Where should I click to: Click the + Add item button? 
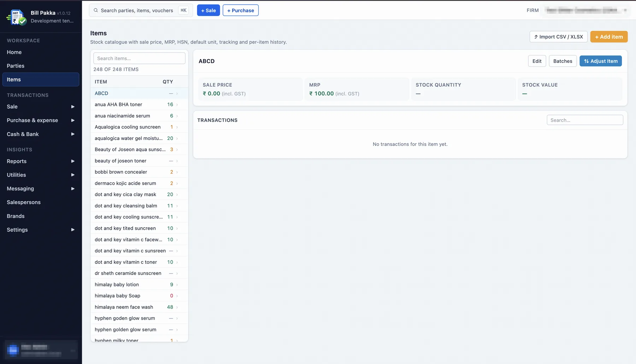(x=609, y=37)
